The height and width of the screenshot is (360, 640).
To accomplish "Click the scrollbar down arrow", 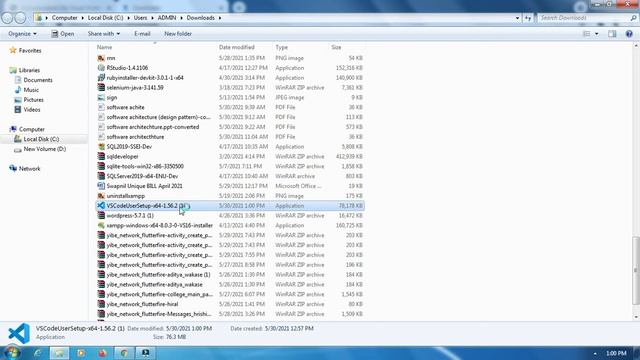I will [x=636, y=317].
